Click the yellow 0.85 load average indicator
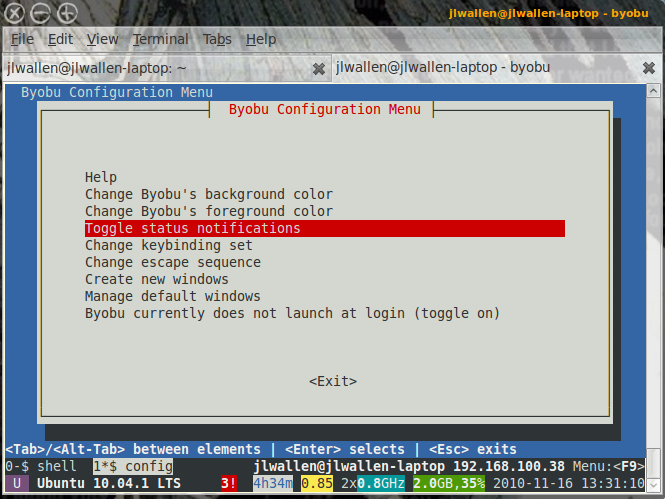The height and width of the screenshot is (499, 665). (x=318, y=484)
